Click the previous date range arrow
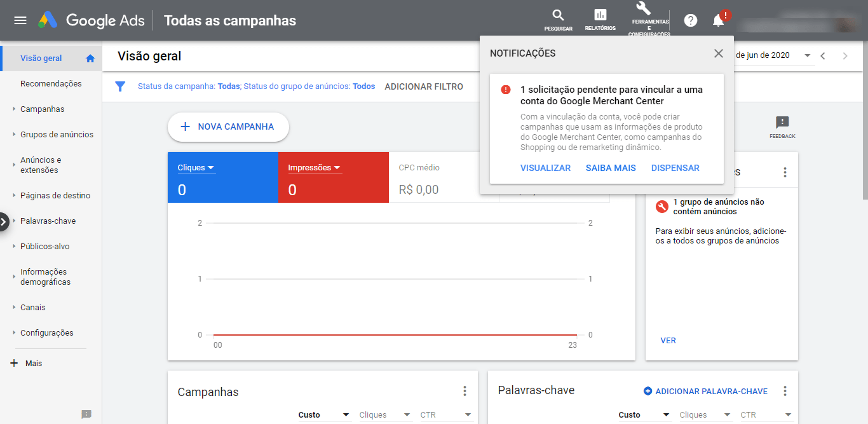Image resolution: width=868 pixels, height=424 pixels. tap(823, 56)
